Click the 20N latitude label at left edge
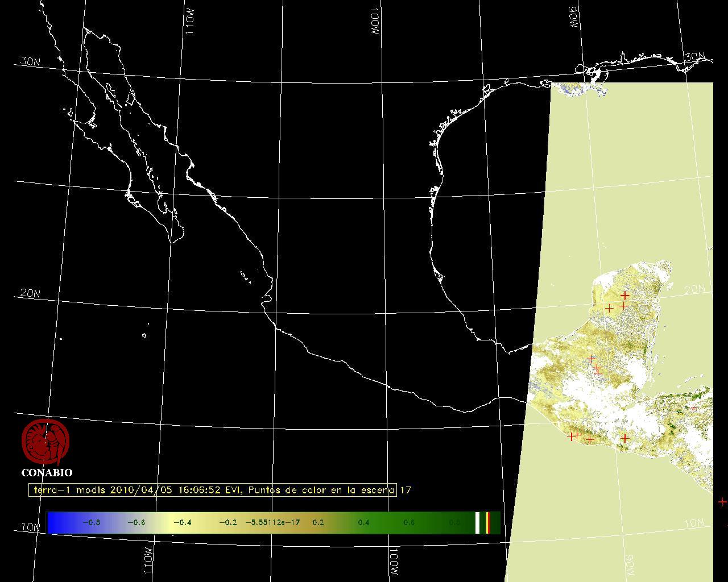This screenshot has height=582, width=728. point(30,293)
